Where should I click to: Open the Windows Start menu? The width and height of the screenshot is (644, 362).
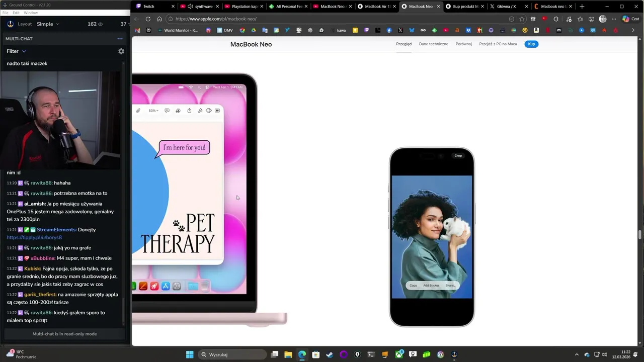pos(190,354)
